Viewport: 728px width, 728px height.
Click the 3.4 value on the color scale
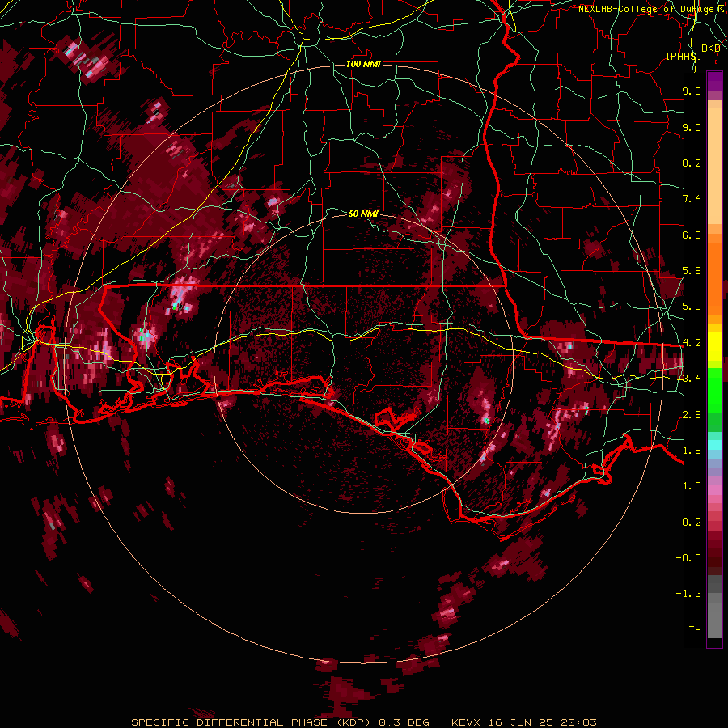click(x=692, y=379)
